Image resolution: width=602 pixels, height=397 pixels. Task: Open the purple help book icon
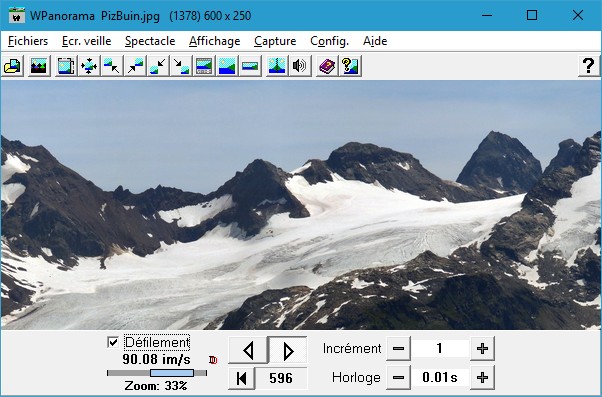[327, 66]
